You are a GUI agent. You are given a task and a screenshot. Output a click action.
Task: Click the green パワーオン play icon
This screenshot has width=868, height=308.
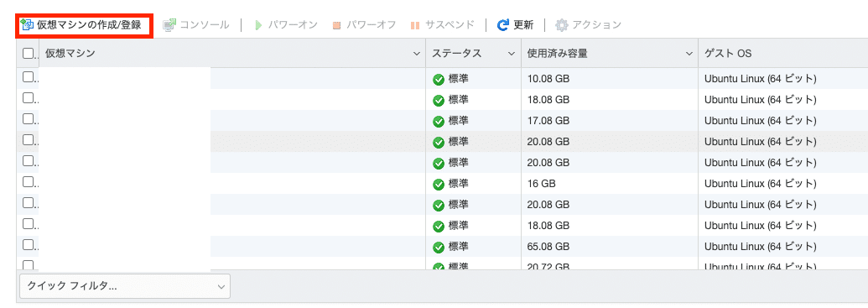[258, 25]
